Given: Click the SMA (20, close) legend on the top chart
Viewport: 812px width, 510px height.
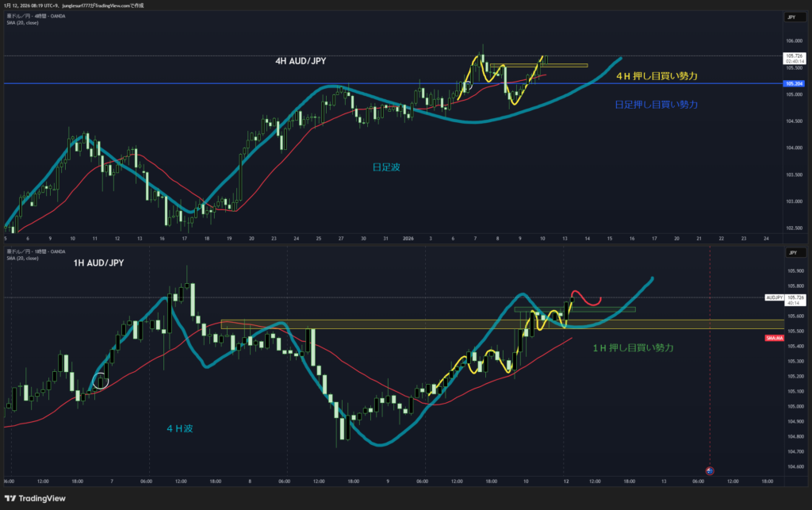Looking at the screenshot, I should (22, 23).
